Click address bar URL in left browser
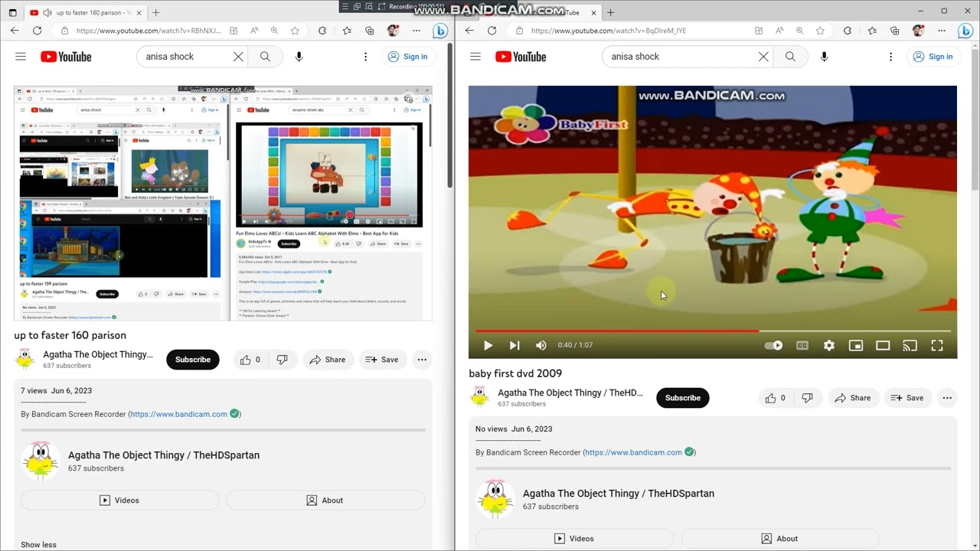The height and width of the screenshot is (551, 980). [149, 31]
